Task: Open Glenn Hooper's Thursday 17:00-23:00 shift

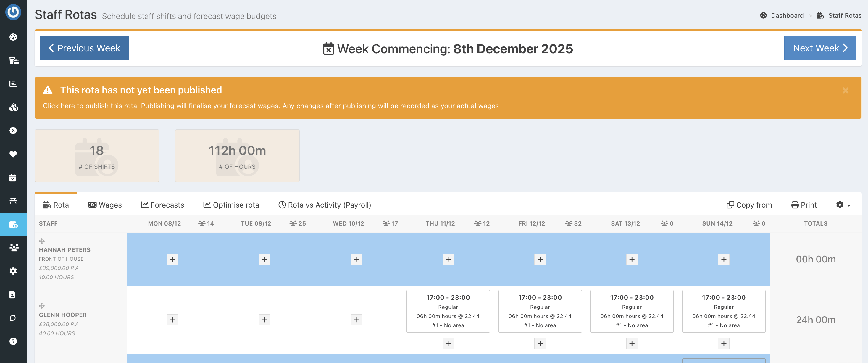Action: [448, 311]
